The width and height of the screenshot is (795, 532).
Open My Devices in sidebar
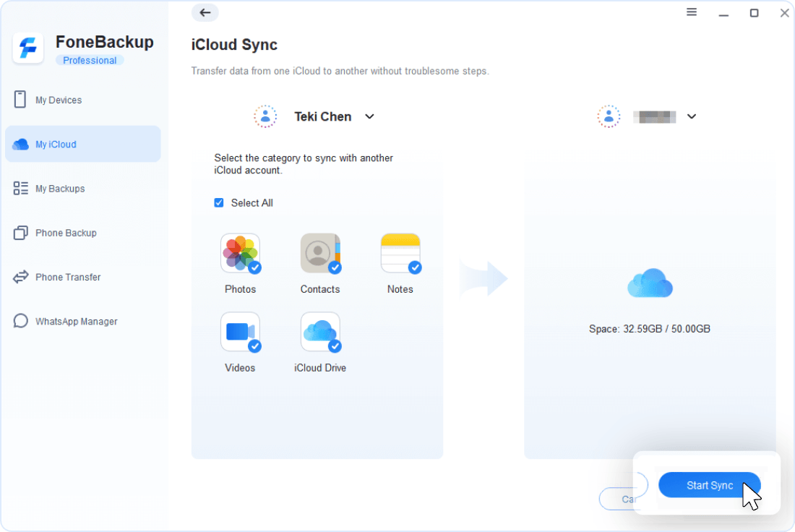(x=59, y=100)
